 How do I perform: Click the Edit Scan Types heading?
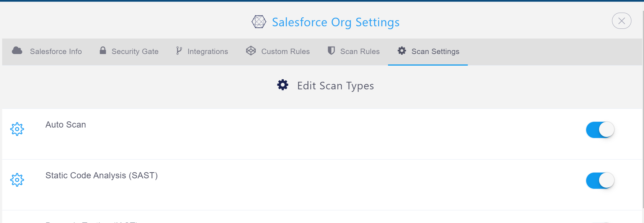335,86
